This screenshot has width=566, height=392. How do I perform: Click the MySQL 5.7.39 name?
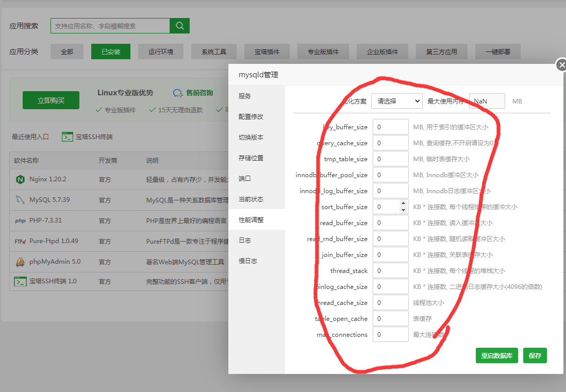pyautogui.click(x=49, y=200)
